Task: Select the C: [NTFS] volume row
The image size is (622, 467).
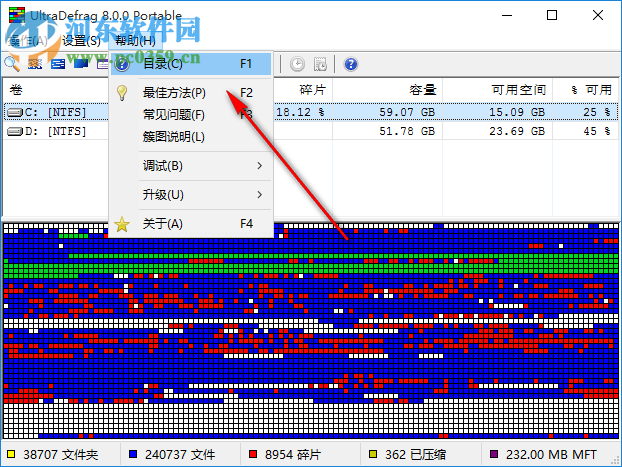Action: click(311, 112)
